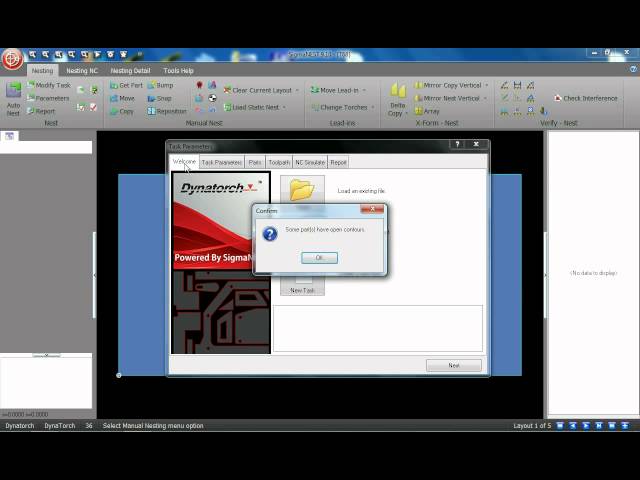Click Load Static Nest

tap(251, 107)
